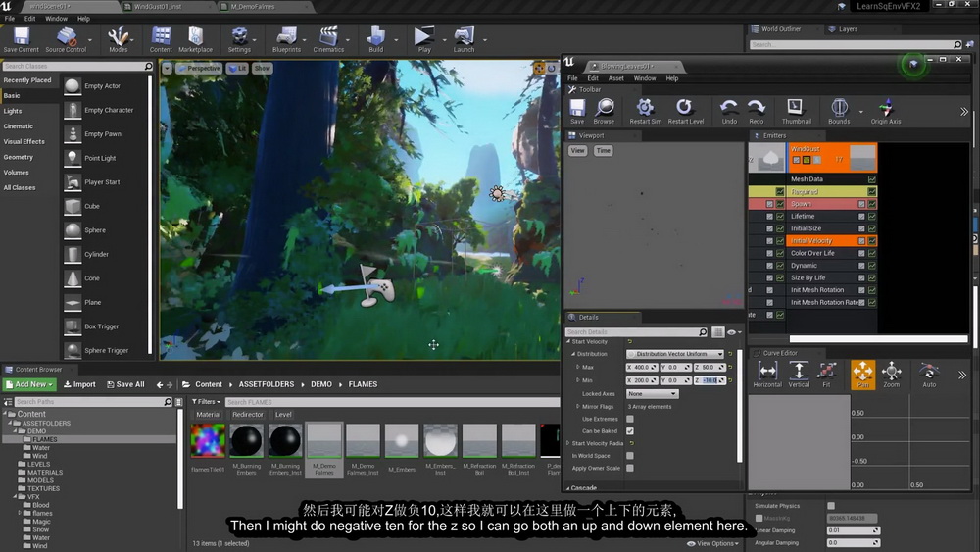Screen dimensions: 980x552
Task: Open Help menu in Cascade window
Action: 672,78
